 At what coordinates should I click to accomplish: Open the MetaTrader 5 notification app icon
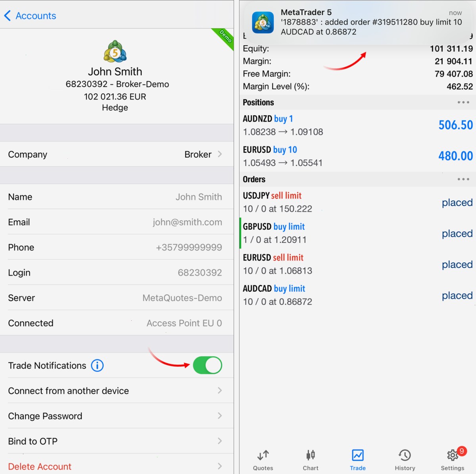(x=263, y=22)
